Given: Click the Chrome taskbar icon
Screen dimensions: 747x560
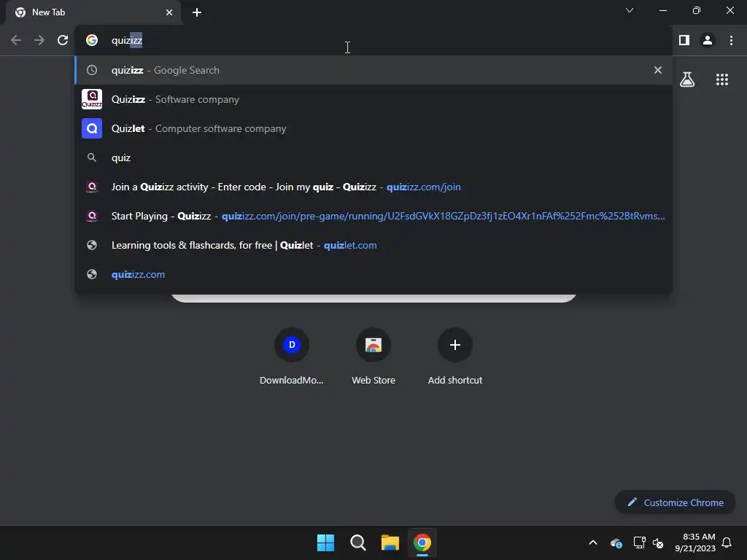Looking at the screenshot, I should click(422, 542).
